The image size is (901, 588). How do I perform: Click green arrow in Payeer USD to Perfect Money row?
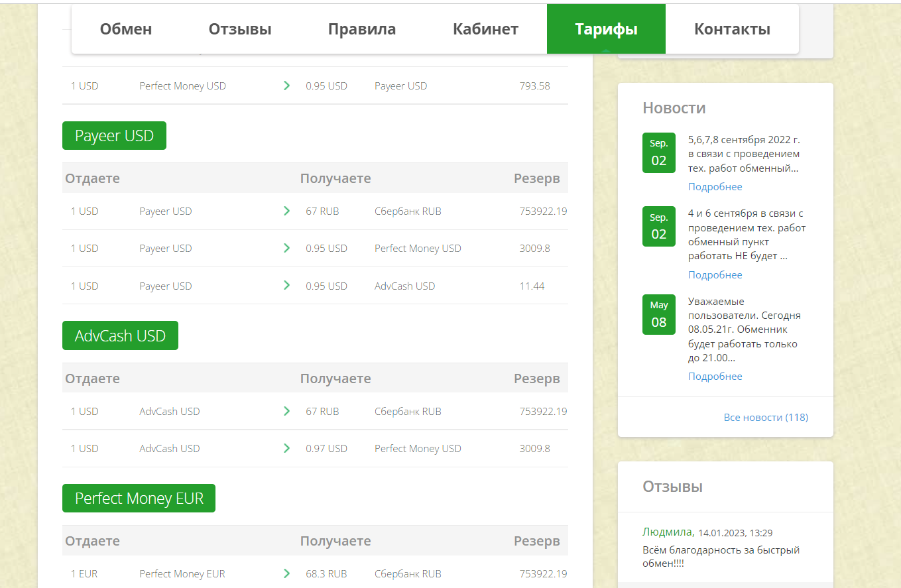286,248
